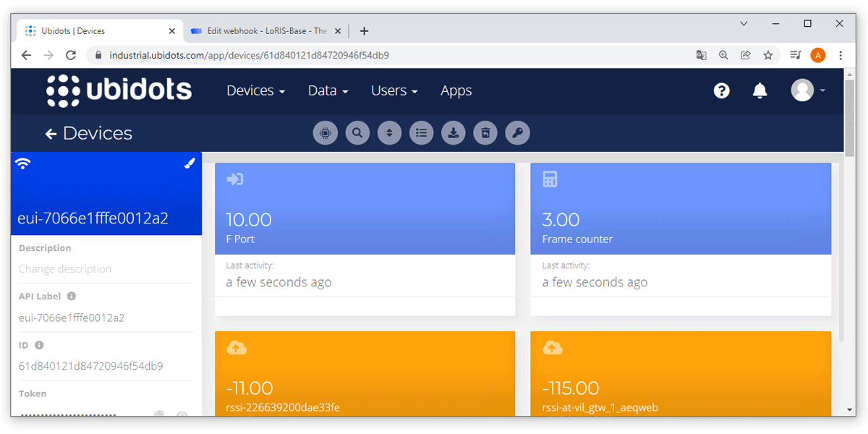Click the browser back arrow

tap(26, 55)
